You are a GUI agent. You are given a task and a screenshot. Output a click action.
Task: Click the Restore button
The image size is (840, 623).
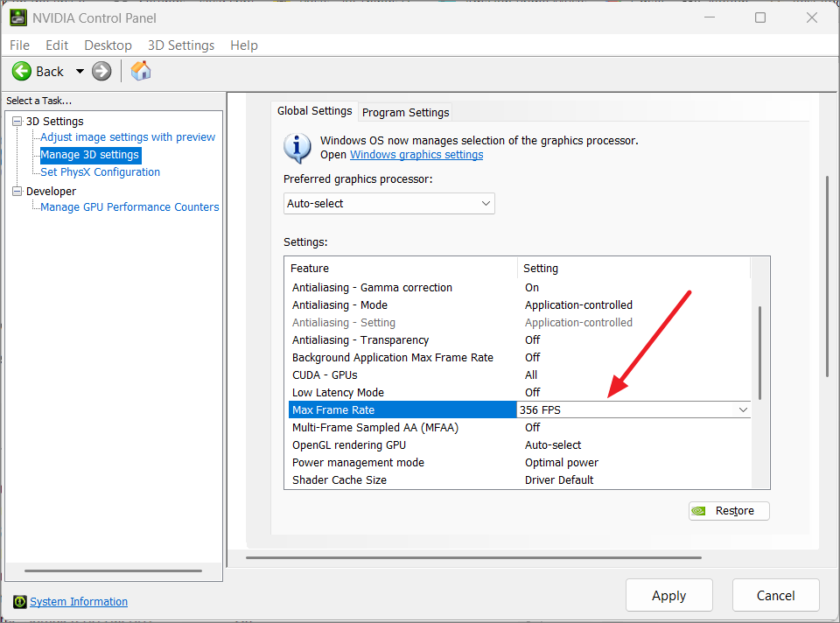pyautogui.click(x=729, y=511)
